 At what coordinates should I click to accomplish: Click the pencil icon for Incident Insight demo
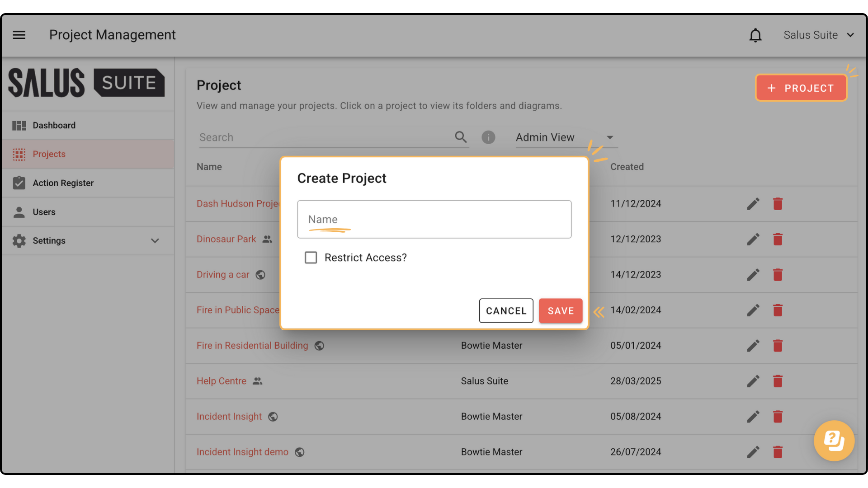[x=753, y=452]
